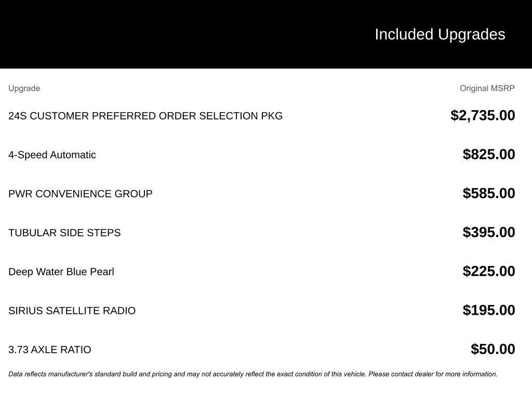Select the Upgrade column header
Image resolution: width=532 pixels, height=399 pixels.
(x=24, y=88)
